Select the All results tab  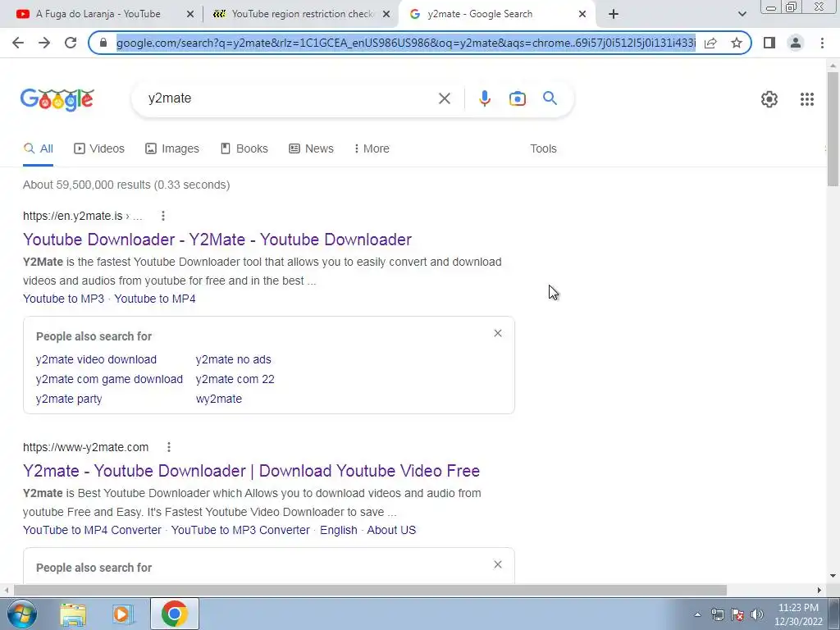pyautogui.click(x=38, y=149)
